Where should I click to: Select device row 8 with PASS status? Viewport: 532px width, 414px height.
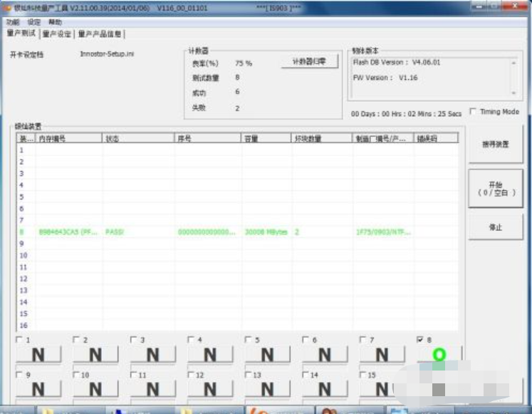click(237, 232)
